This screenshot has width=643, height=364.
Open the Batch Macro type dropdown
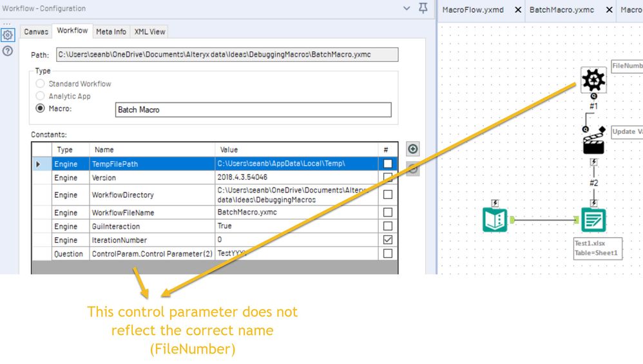(x=253, y=110)
